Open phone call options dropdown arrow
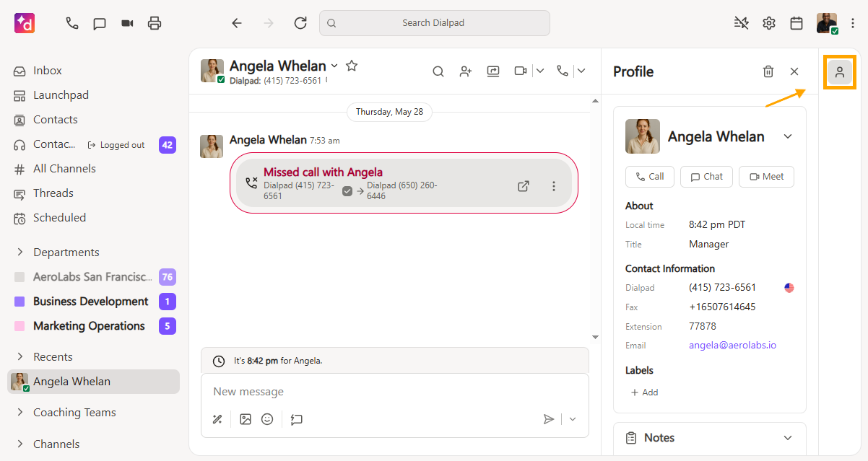868x461 pixels. coord(581,71)
